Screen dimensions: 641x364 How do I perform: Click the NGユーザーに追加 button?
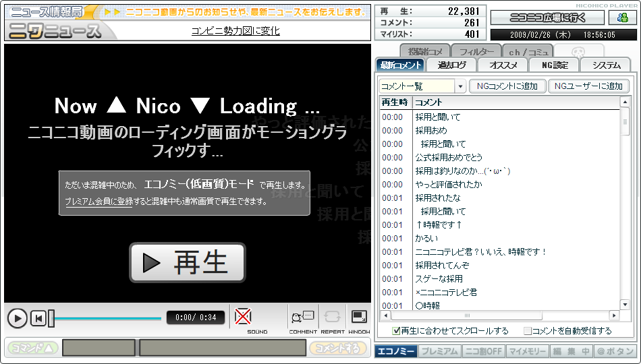[x=588, y=86]
